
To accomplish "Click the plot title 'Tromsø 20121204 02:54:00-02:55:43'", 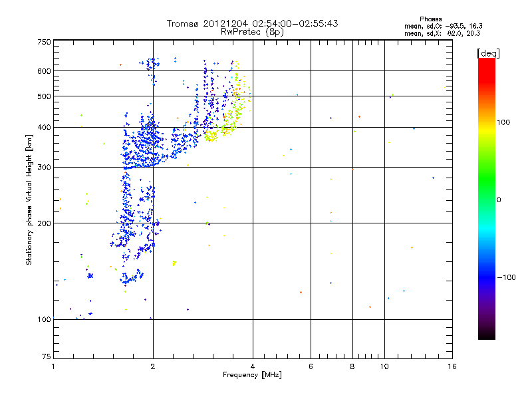I will point(252,23).
